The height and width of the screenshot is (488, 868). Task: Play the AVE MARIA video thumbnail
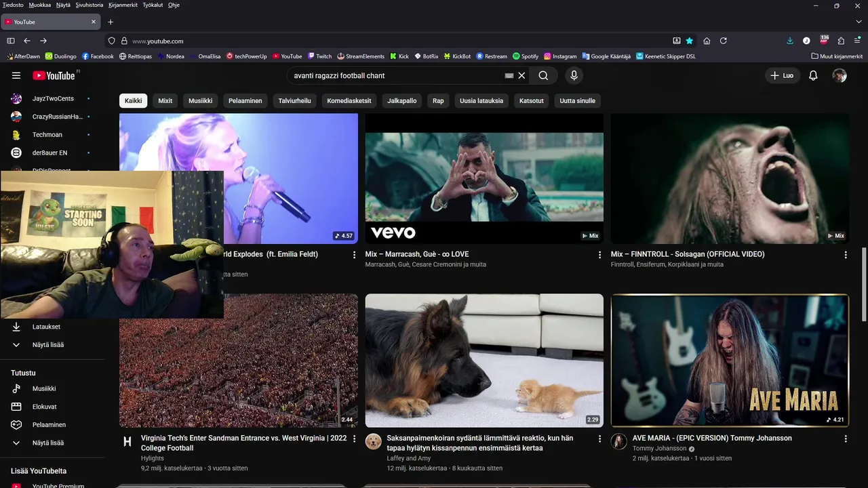tap(730, 361)
